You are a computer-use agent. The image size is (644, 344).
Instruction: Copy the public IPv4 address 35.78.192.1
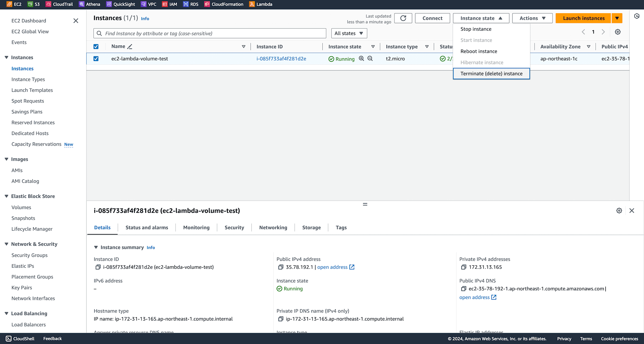click(281, 267)
